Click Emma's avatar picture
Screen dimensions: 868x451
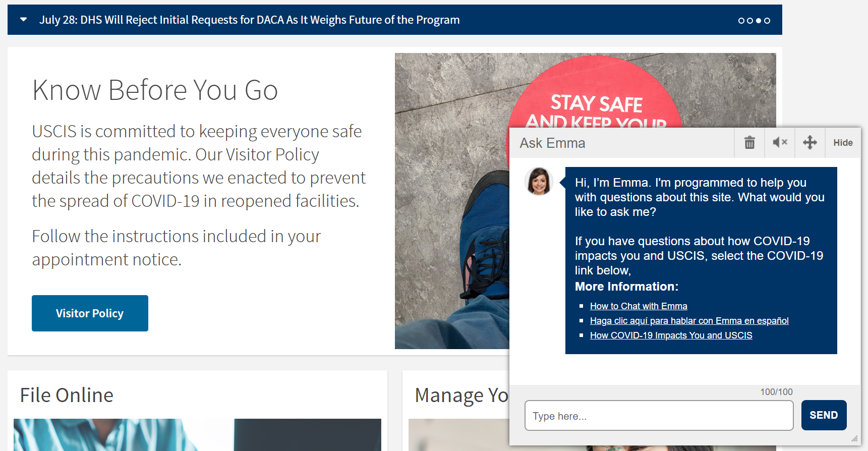(x=539, y=182)
